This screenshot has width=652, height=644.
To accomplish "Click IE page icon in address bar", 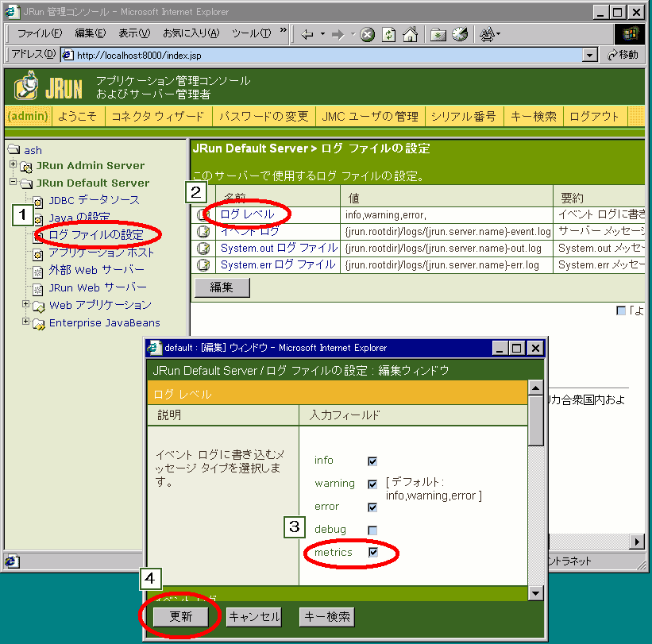I will coord(68,55).
